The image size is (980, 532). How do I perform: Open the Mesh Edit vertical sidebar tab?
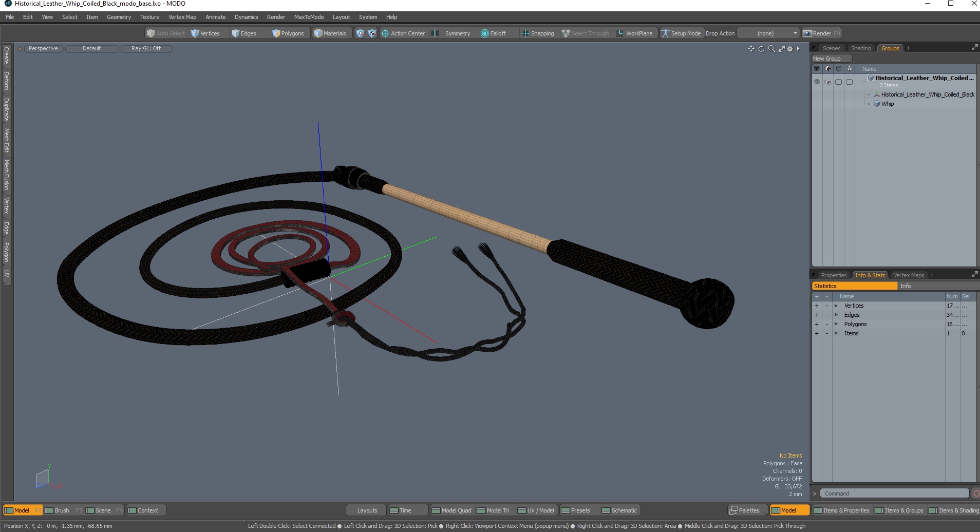[x=6, y=141]
